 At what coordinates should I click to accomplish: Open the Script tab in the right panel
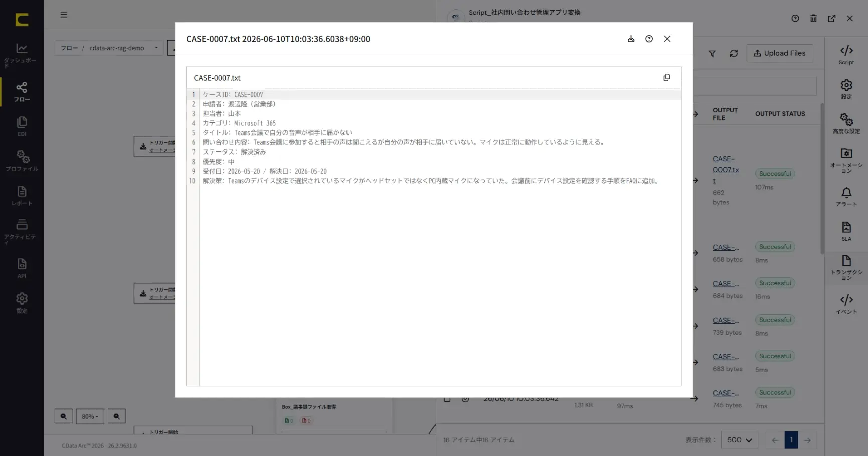(846, 55)
